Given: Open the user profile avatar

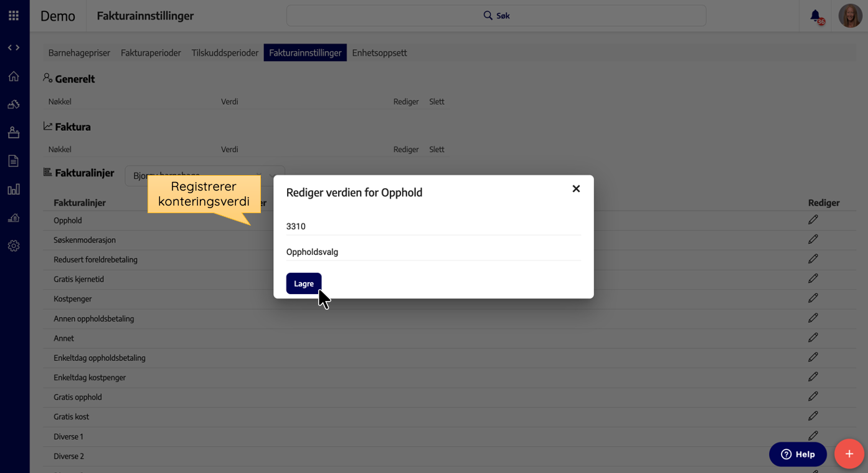Looking at the screenshot, I should pos(850,16).
